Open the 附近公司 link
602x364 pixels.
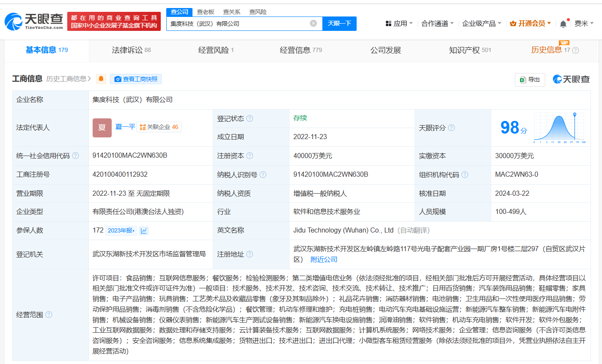[324, 260]
